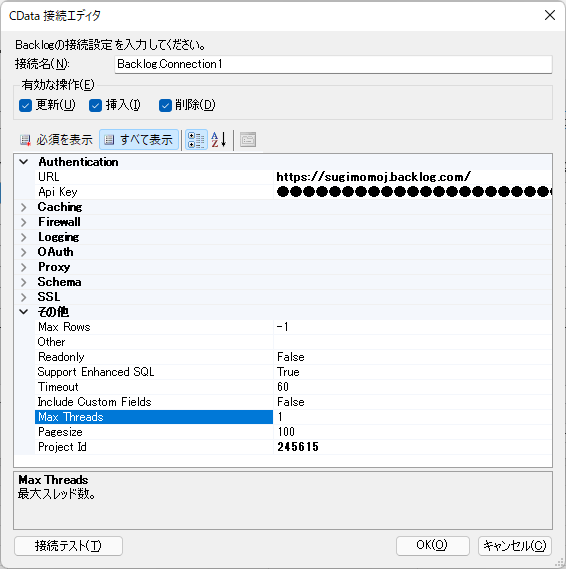Close the CData 接続エディタ dialog
Screen dimensions: 566x569
pos(550,15)
